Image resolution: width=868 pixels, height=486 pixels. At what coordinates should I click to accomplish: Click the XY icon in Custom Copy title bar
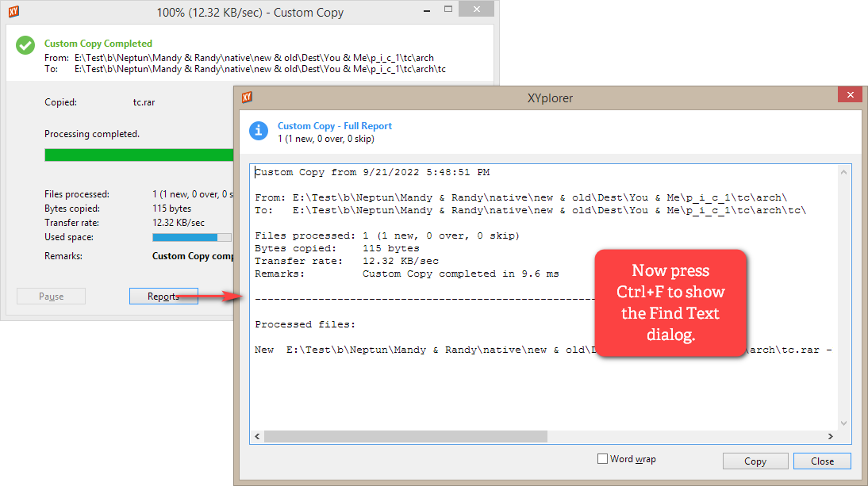[13, 12]
